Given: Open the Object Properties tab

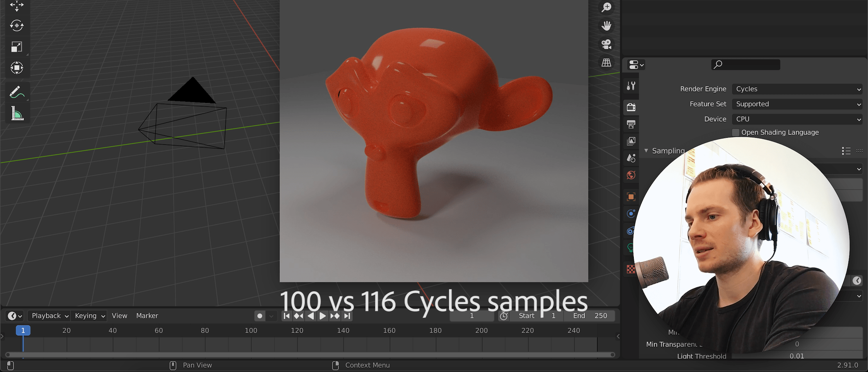Looking at the screenshot, I should pyautogui.click(x=631, y=197).
